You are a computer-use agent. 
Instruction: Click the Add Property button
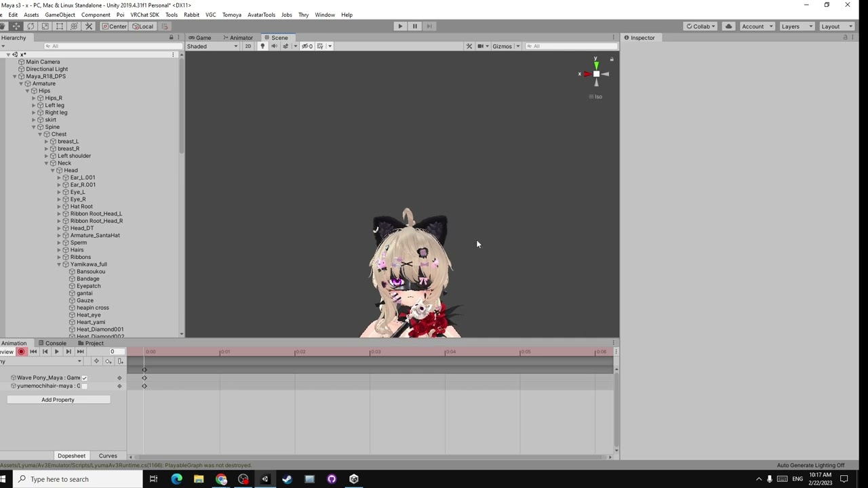58,400
